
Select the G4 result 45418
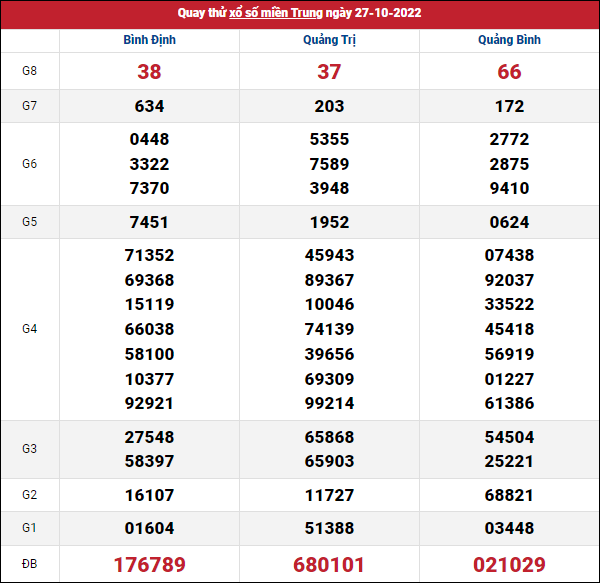pyautogui.click(x=509, y=329)
